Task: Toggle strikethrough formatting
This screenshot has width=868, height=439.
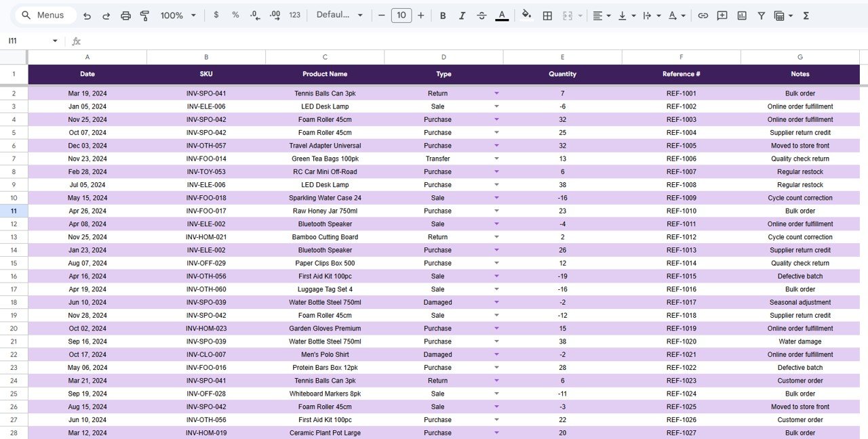Action: pyautogui.click(x=481, y=15)
